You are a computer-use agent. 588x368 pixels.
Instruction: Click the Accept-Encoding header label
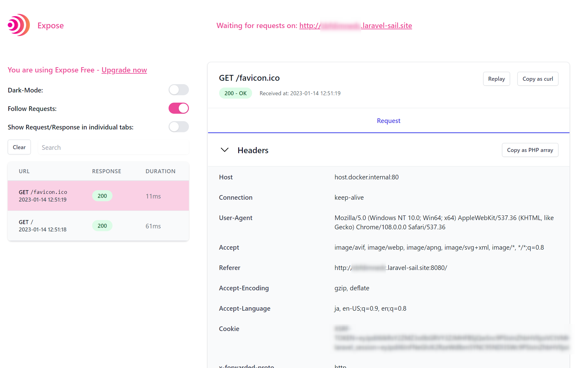tap(244, 288)
